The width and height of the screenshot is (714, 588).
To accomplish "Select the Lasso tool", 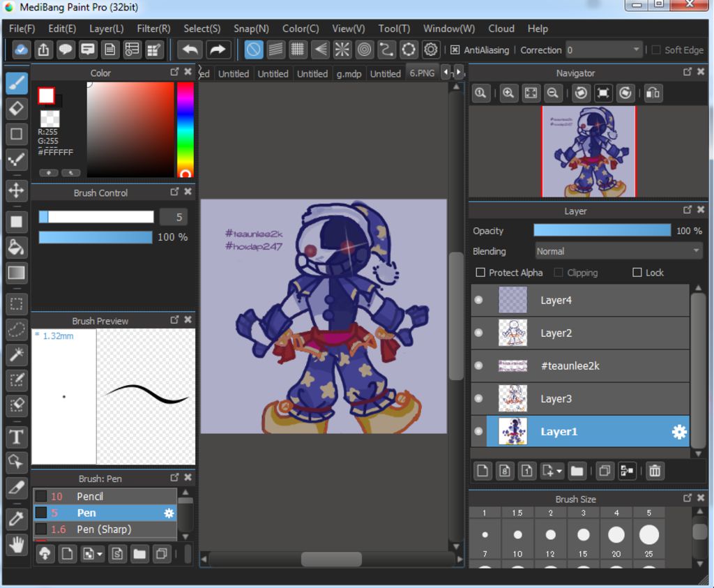I will 17,329.
